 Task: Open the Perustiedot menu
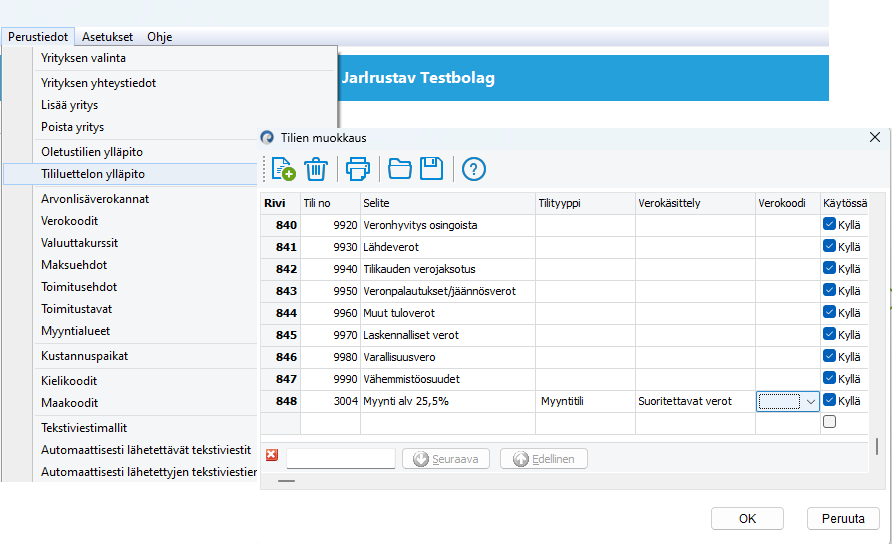pos(38,36)
